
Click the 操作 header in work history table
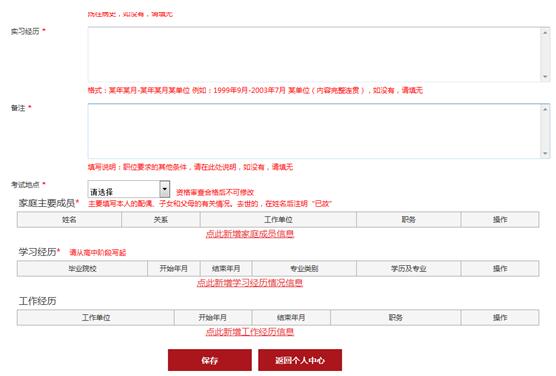coord(500,317)
